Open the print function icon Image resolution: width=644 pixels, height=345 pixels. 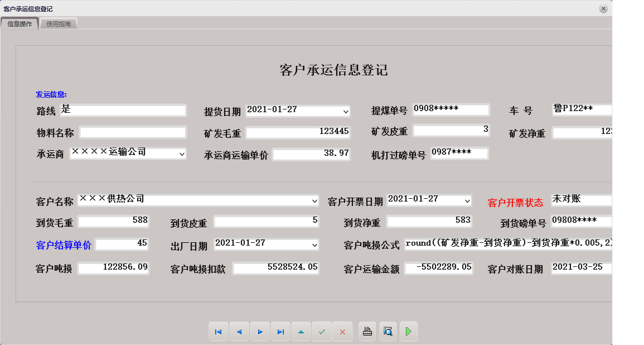pyautogui.click(x=367, y=331)
